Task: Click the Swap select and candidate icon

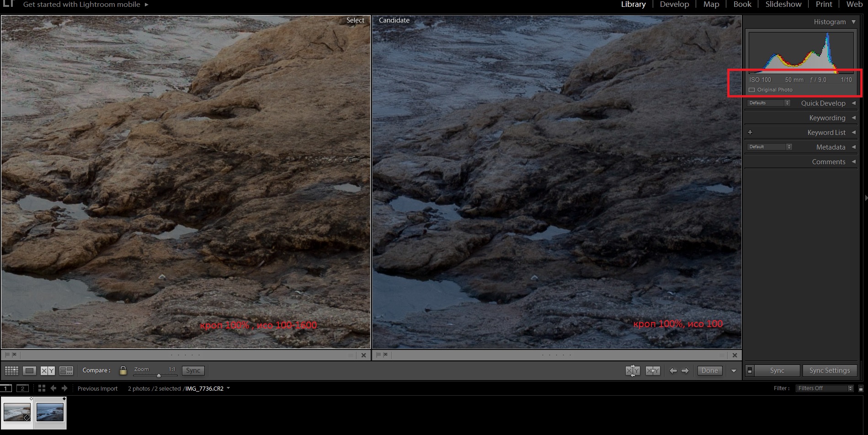Action: tap(633, 371)
